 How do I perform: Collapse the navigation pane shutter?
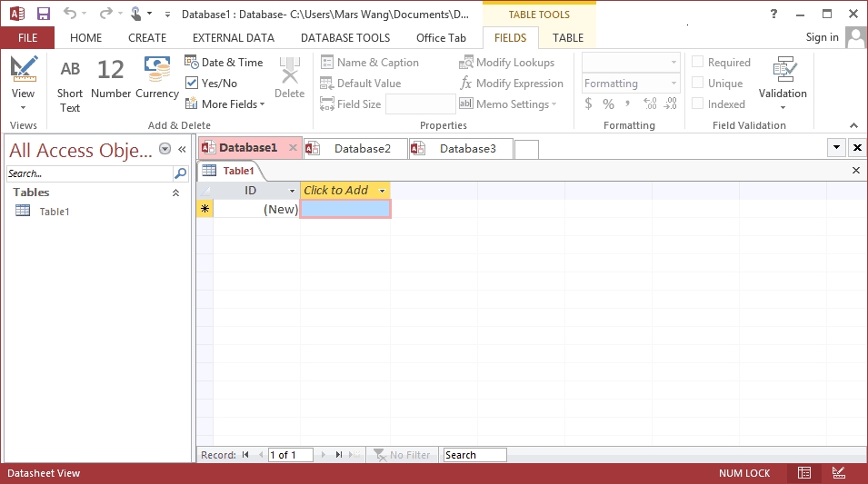[182, 149]
